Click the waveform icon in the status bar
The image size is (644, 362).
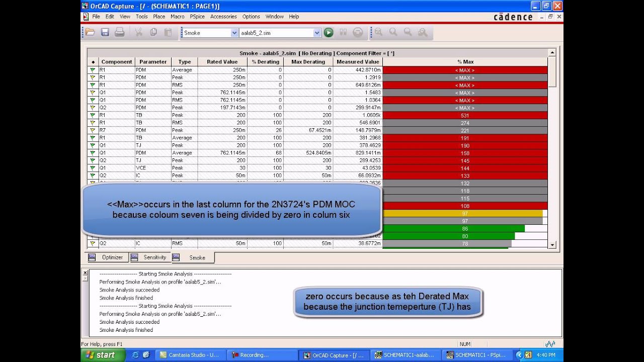pos(550,344)
